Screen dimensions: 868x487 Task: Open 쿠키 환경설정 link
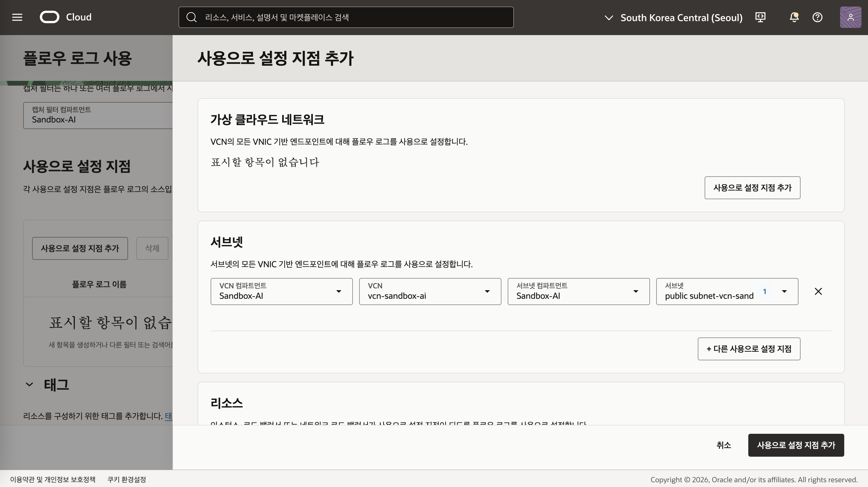pyautogui.click(x=127, y=479)
